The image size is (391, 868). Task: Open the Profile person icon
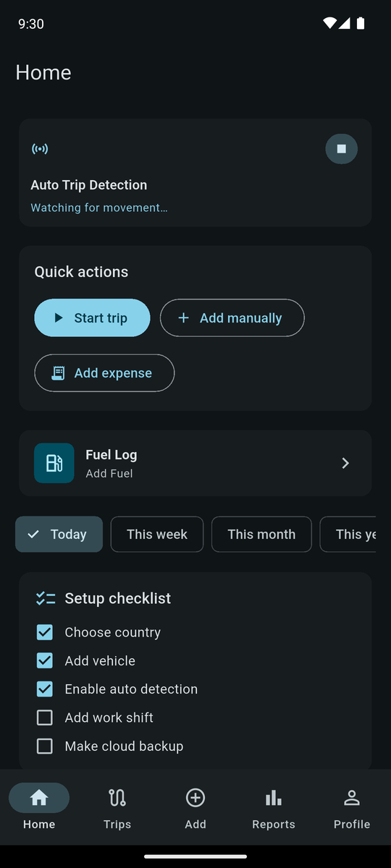352,798
